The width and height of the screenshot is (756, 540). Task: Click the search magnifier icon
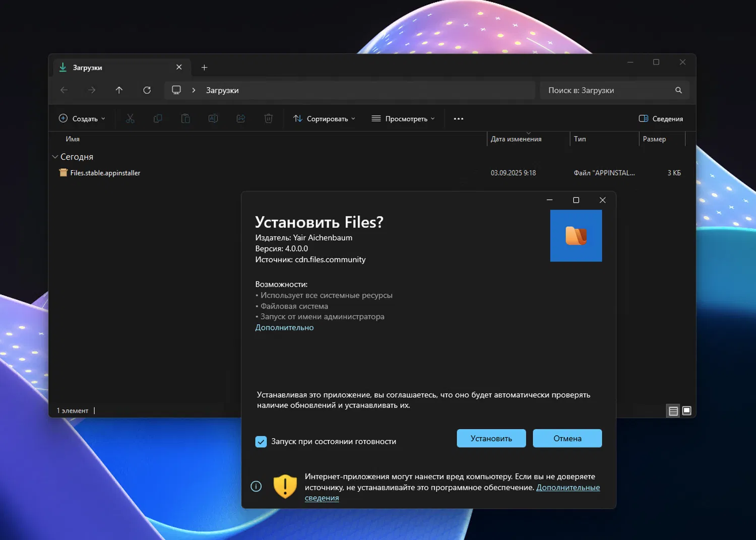pos(678,90)
